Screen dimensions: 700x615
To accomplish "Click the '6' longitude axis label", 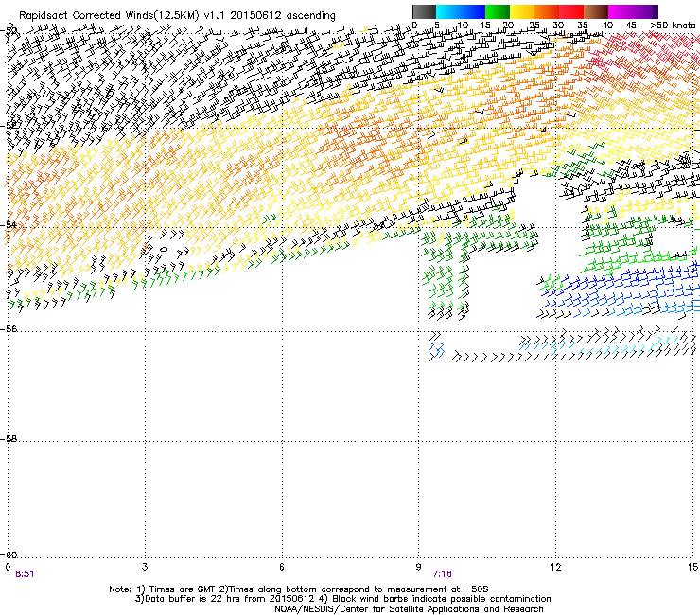I will click(282, 567).
